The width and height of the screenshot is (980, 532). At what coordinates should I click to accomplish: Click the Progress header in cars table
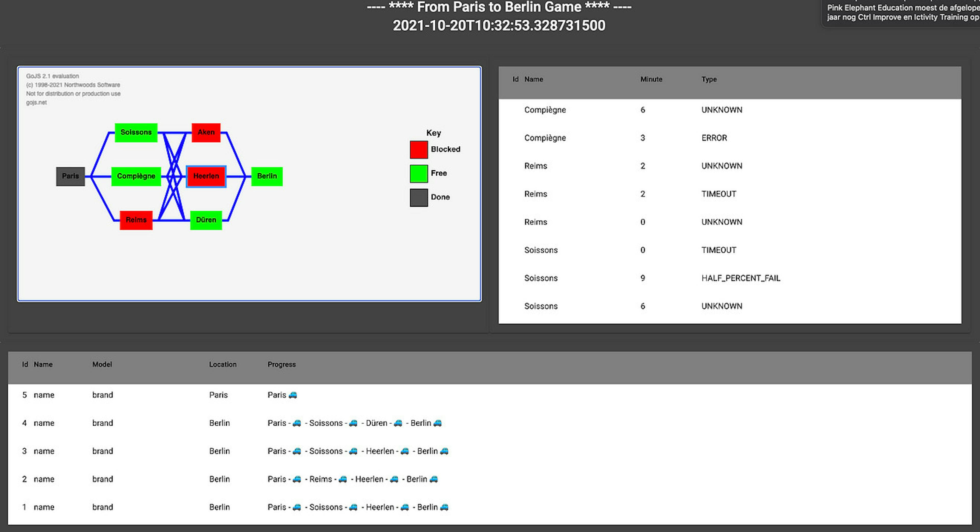(281, 364)
